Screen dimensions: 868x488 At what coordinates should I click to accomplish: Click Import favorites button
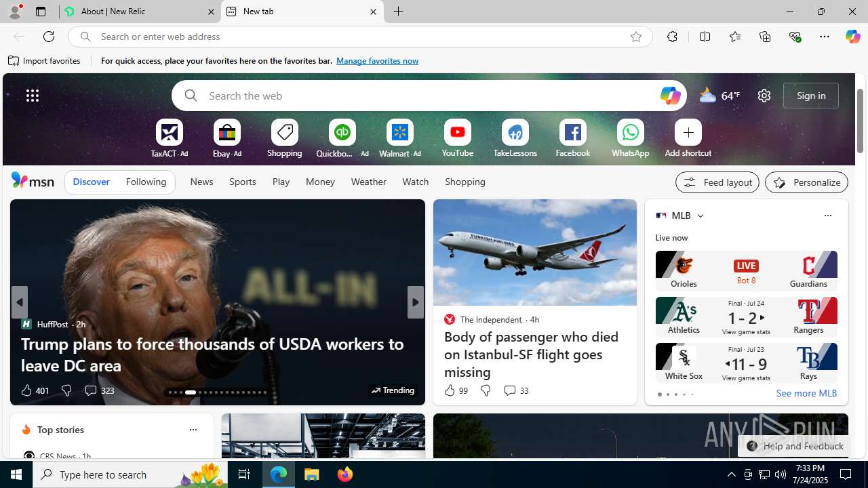(x=45, y=61)
